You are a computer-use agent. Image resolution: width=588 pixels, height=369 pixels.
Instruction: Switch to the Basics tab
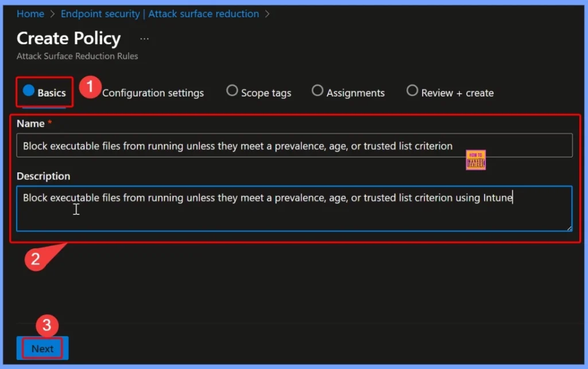pos(45,93)
